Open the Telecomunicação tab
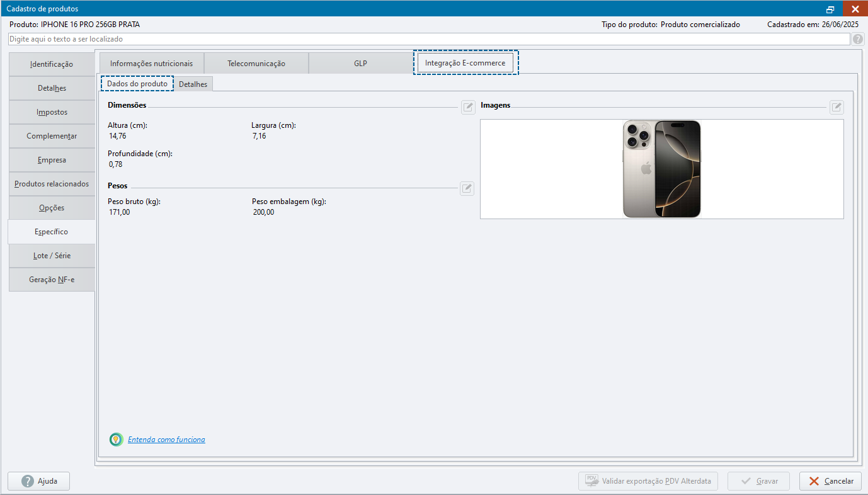 pos(256,64)
